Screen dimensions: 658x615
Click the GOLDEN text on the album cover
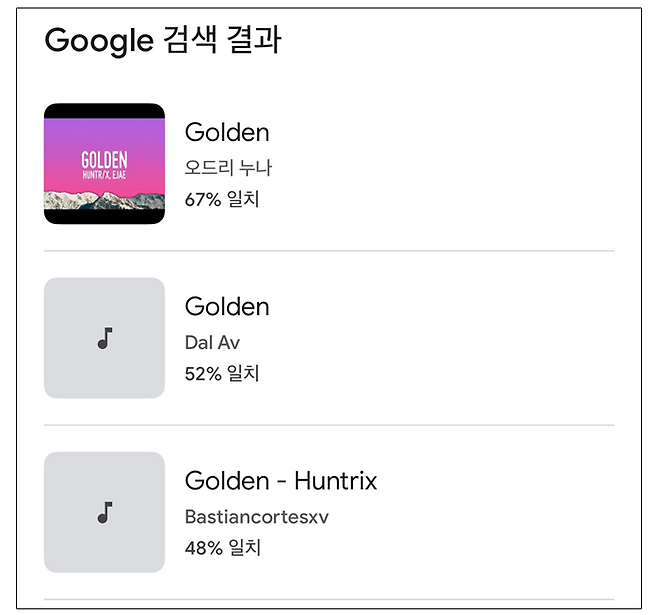(104, 160)
